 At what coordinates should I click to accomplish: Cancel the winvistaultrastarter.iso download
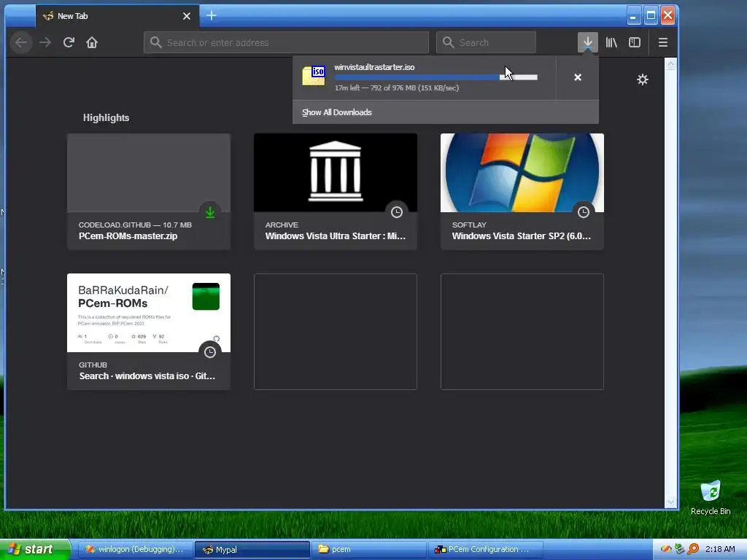578,77
